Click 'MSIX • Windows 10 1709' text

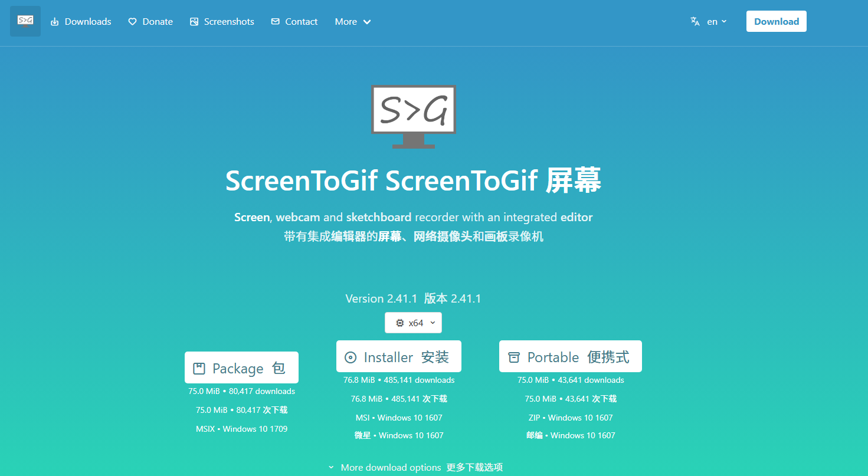(x=241, y=429)
